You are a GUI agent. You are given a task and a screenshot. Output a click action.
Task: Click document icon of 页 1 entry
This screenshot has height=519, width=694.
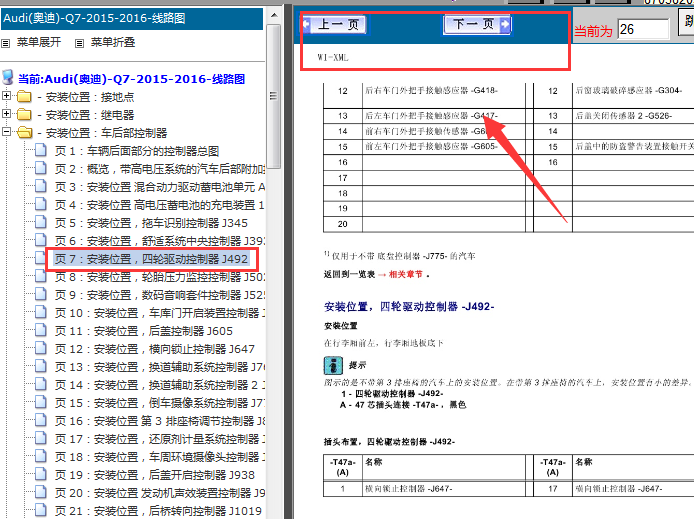click(x=41, y=150)
